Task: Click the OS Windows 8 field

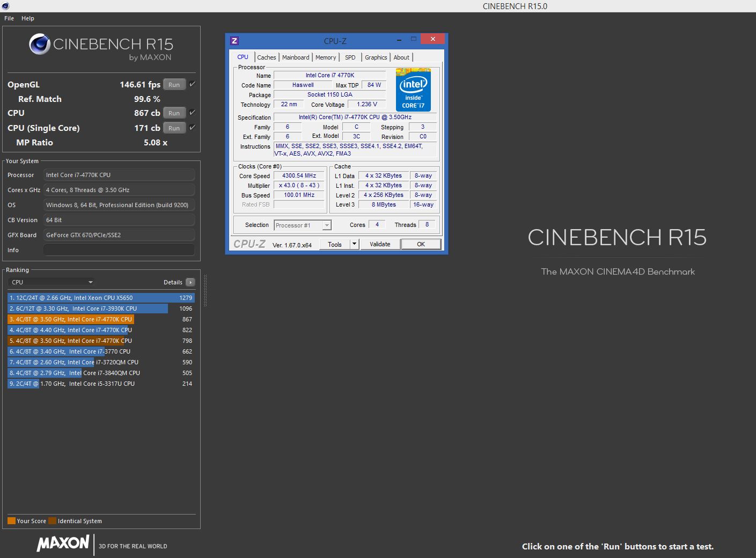Action: 119,205
